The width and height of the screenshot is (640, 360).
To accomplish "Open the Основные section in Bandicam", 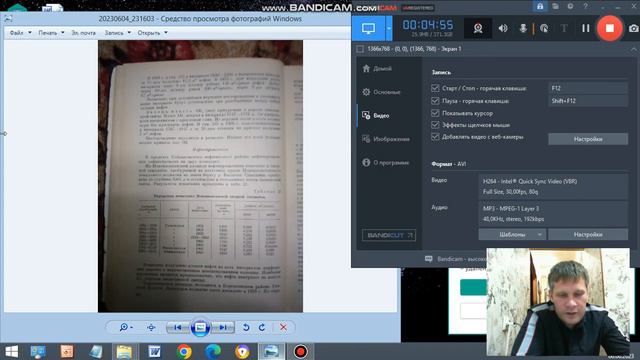I will coord(381,92).
